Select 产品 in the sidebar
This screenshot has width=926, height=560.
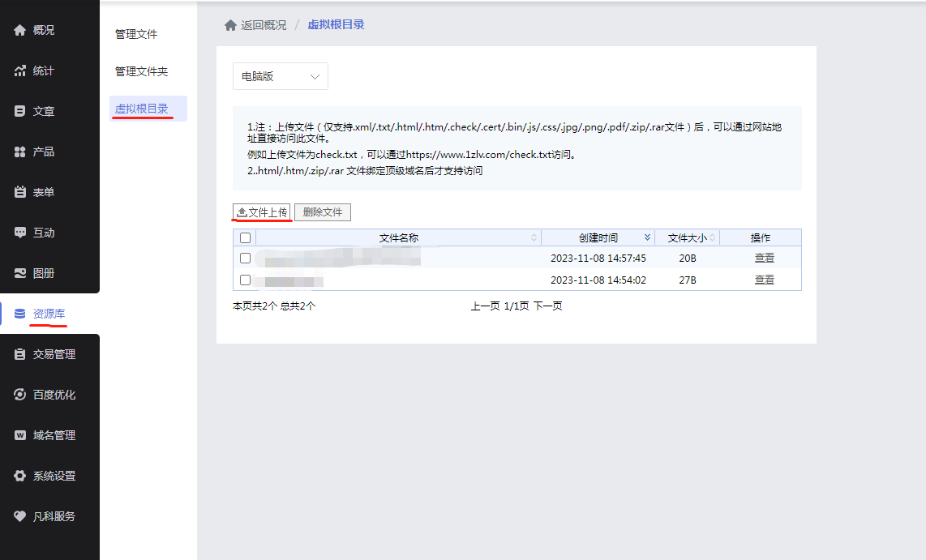tap(44, 152)
